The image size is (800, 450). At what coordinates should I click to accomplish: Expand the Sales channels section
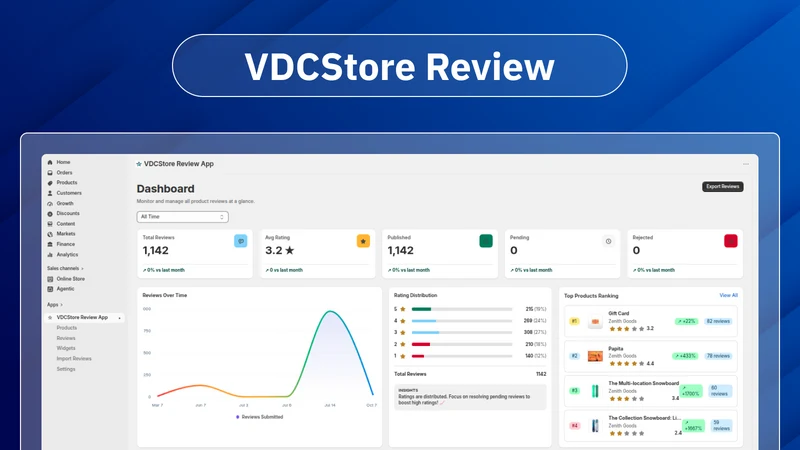[65, 268]
